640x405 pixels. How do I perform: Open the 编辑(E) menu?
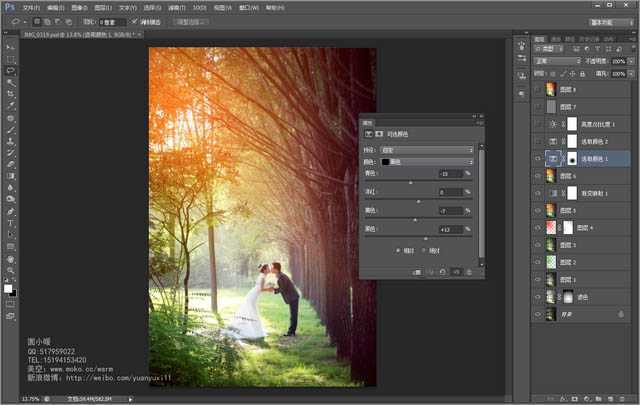(x=56, y=7)
